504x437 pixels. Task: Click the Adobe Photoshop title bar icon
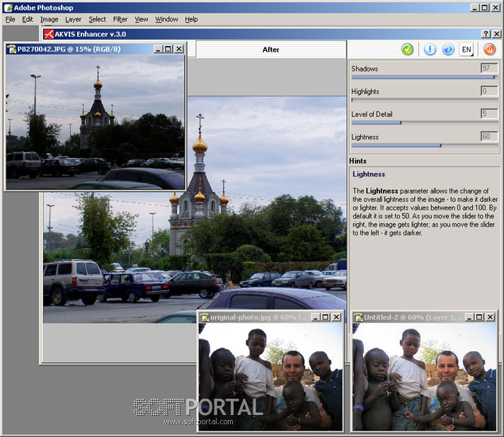tap(7, 7)
